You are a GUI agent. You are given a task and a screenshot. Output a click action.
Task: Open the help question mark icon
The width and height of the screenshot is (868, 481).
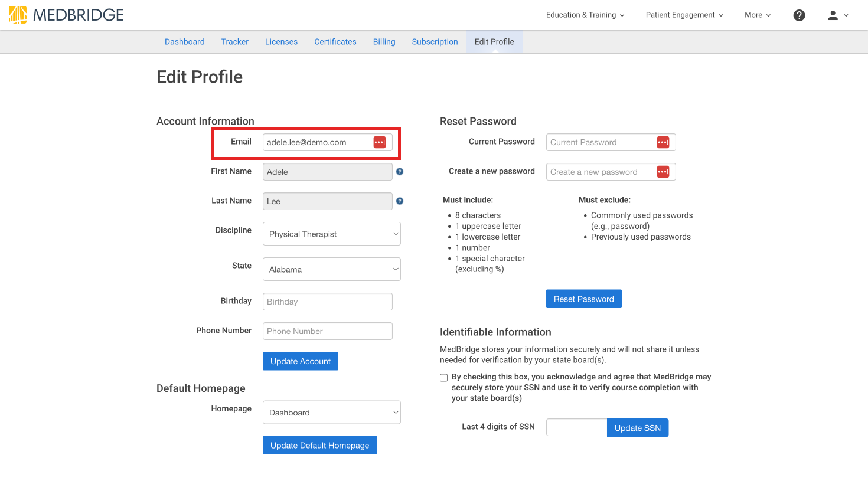pyautogui.click(x=799, y=15)
